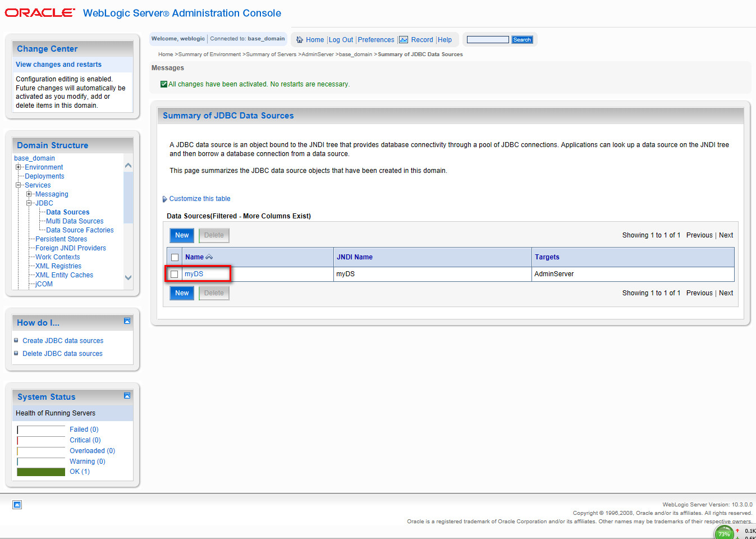756x539 pixels.
Task: Open the Home menu link
Action: point(315,40)
